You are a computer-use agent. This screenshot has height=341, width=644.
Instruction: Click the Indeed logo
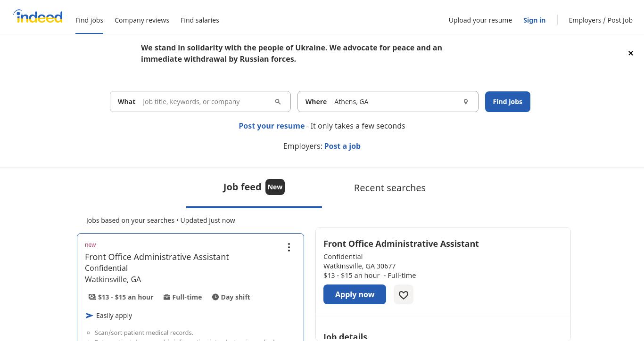38,16
